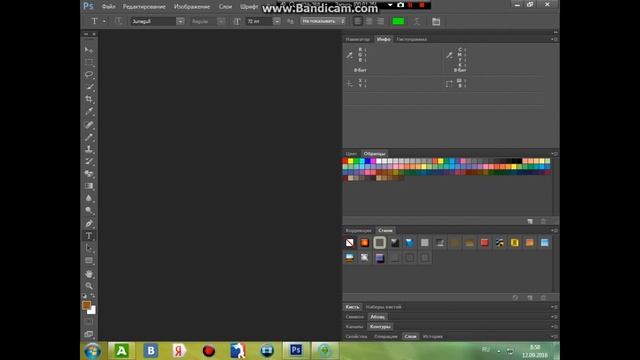
Task: Select the Zoom tool in toolbox
Action: click(89, 286)
